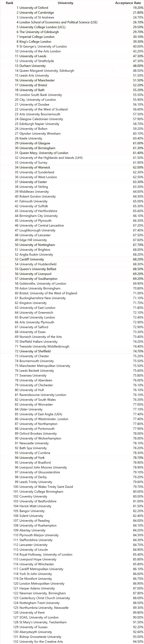The image size is (144, 644).
Task: Select the University of Cambridge row name
Action: pyautogui.click(x=37, y=13)
